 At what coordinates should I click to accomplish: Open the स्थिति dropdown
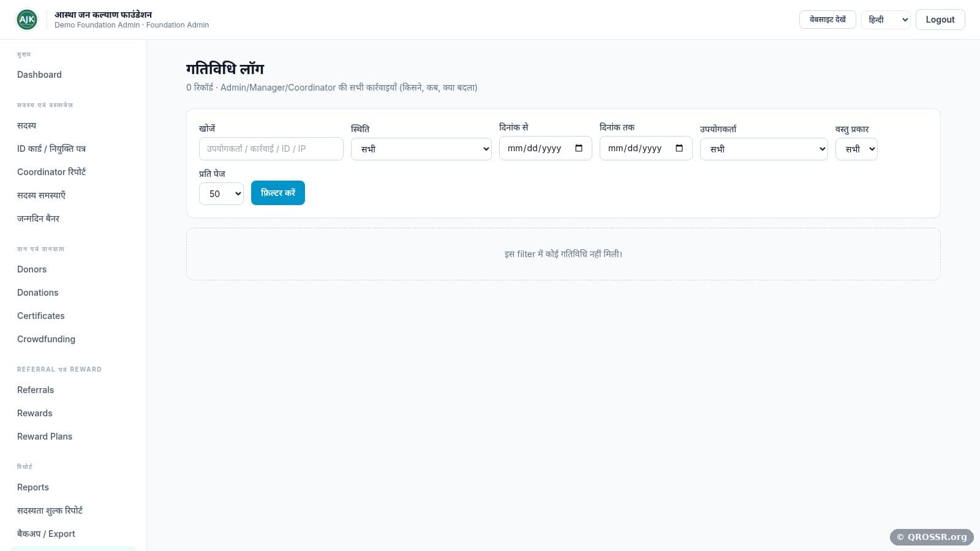tap(421, 149)
